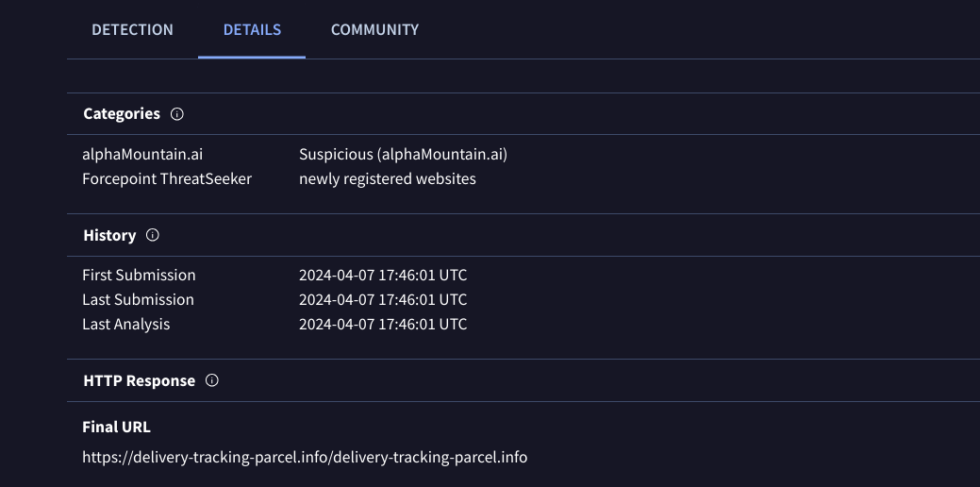This screenshot has height=487, width=980.
Task: Select the DETAILS tab
Action: pos(252,29)
